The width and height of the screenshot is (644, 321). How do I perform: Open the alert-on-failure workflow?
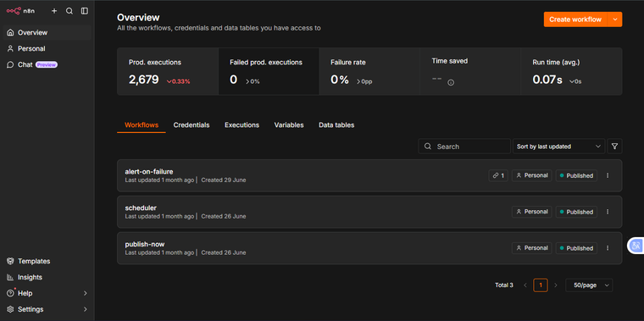369,175
